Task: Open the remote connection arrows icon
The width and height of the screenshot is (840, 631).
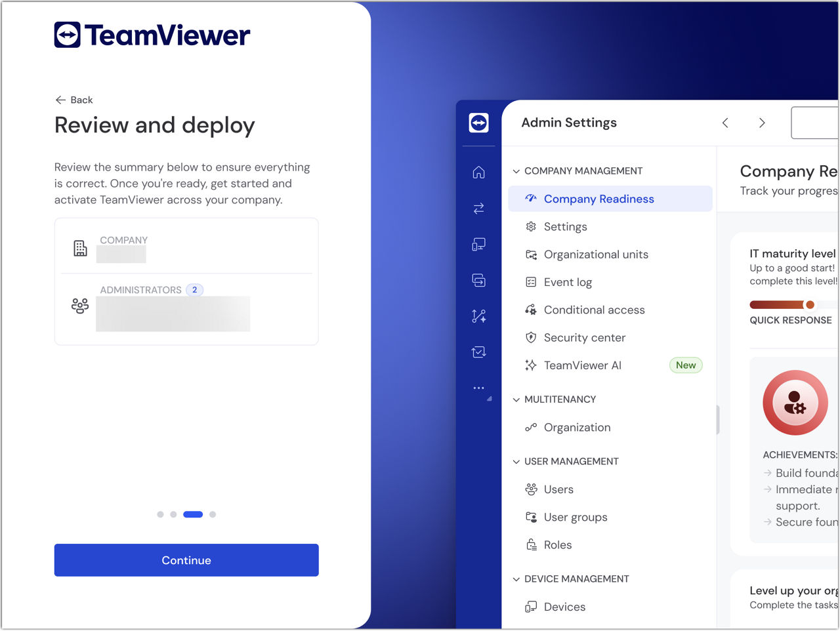Action: (x=478, y=209)
